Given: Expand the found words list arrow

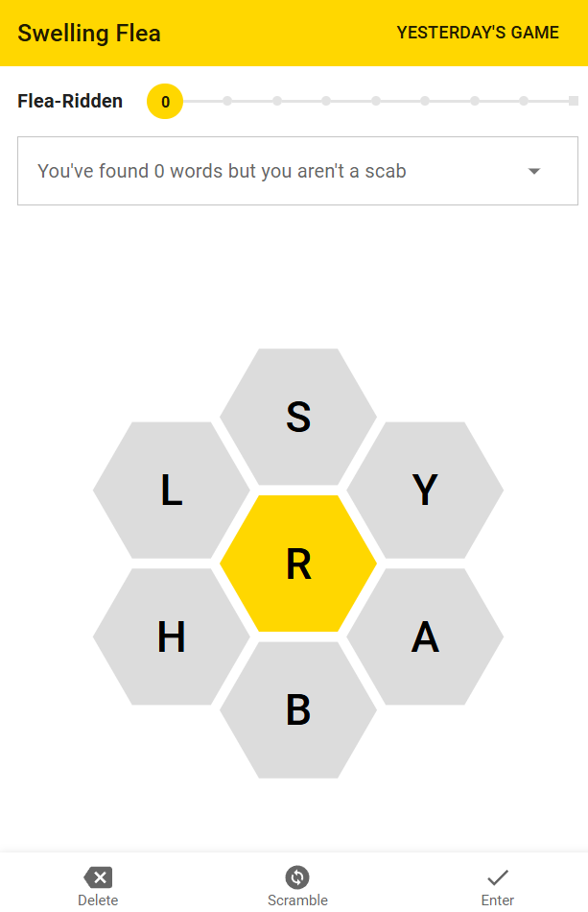Looking at the screenshot, I should click(x=534, y=171).
